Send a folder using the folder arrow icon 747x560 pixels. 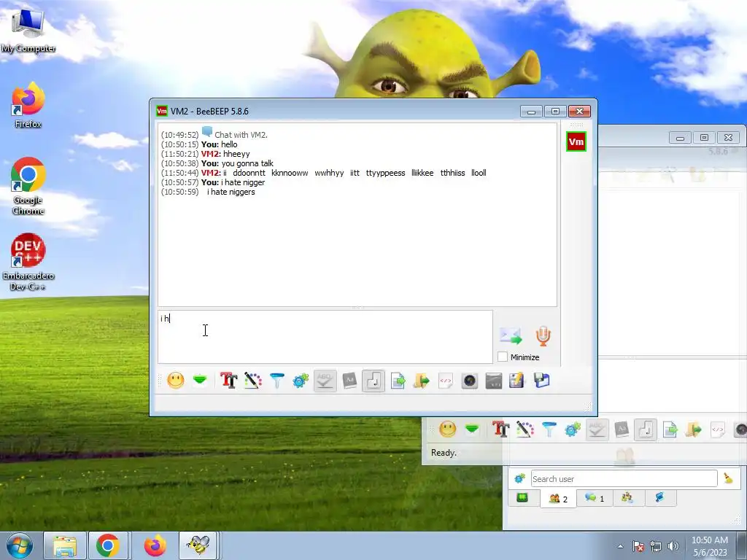point(422,381)
